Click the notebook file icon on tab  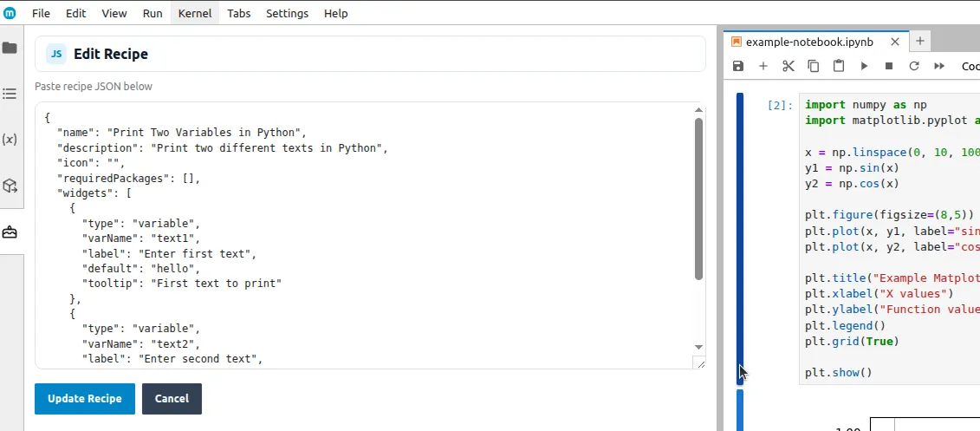(x=737, y=42)
